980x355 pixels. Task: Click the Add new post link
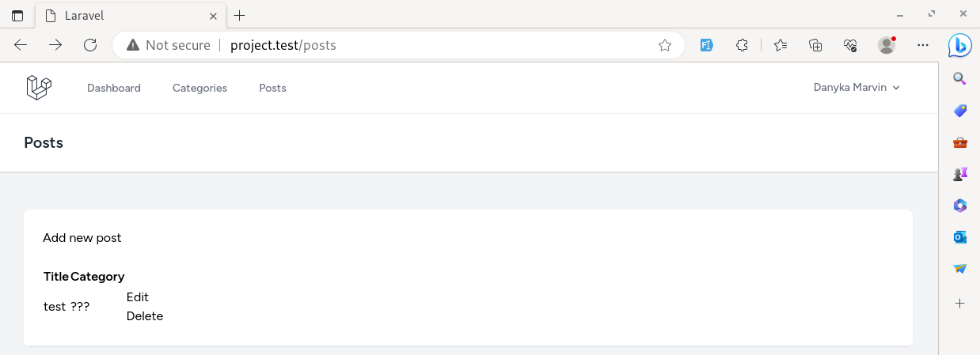[x=82, y=237]
